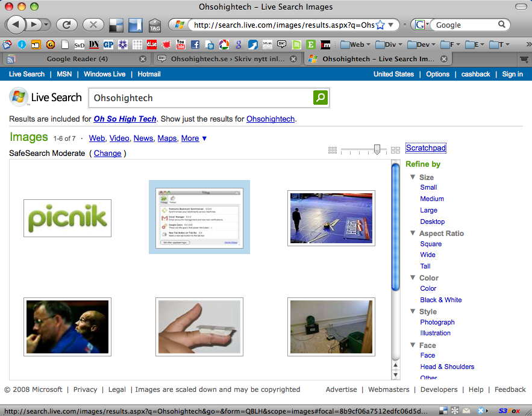Click the thumbnail size slider handle
Image resolution: width=532 pixels, height=416 pixels.
click(377, 149)
